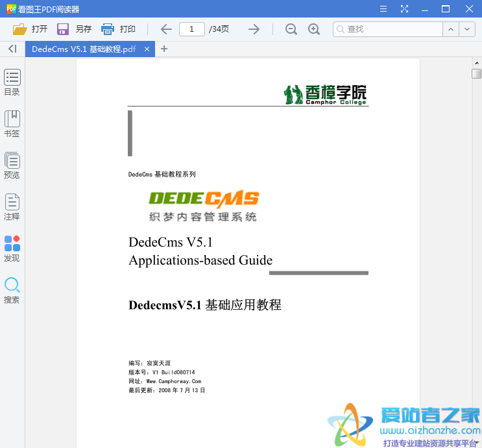Viewport: 482px width, 448px height.
Task: Click the 香樟学院 Camphor College logo
Action: point(326,94)
